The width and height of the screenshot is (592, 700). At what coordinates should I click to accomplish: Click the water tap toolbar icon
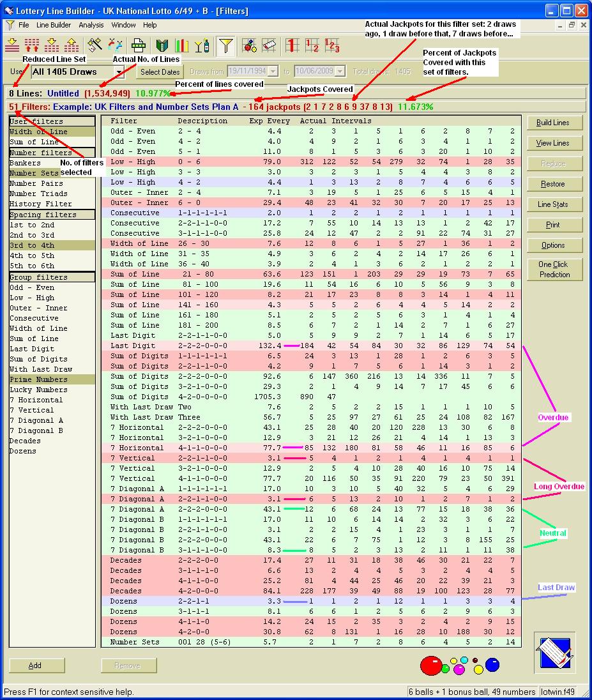pos(116,45)
